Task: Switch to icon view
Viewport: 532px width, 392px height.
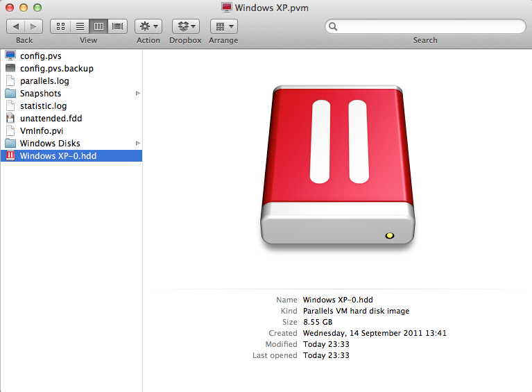Action: (x=60, y=26)
